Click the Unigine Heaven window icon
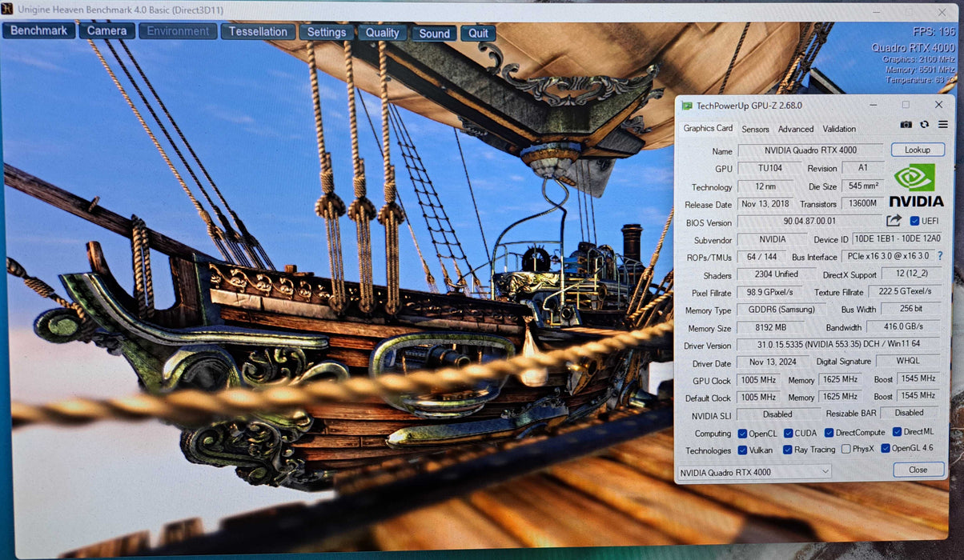 (6, 9)
